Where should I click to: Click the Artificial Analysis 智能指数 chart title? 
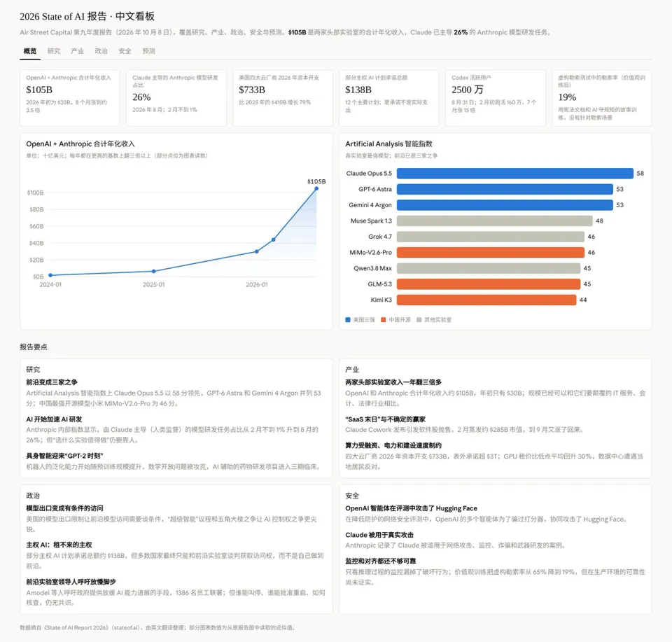point(388,144)
